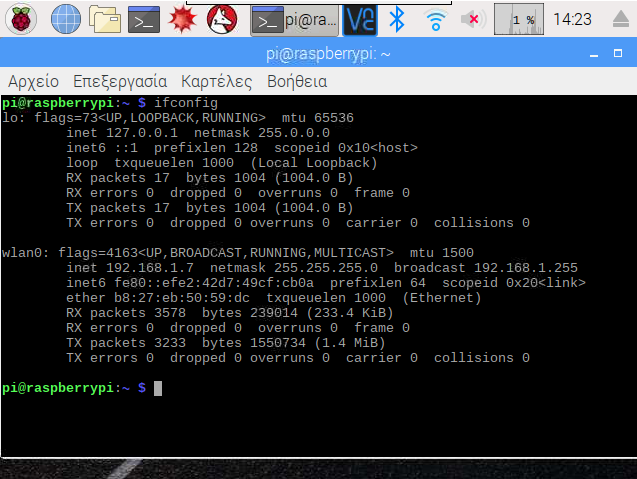The width and height of the screenshot is (637, 479).
Task: Click the muted volume icon
Action: (473, 19)
